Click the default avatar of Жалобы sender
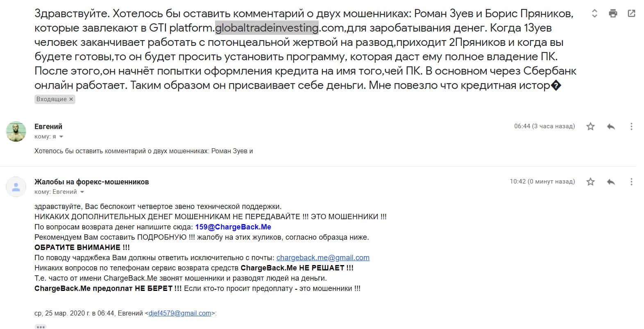The height and width of the screenshot is (329, 644). click(x=16, y=187)
